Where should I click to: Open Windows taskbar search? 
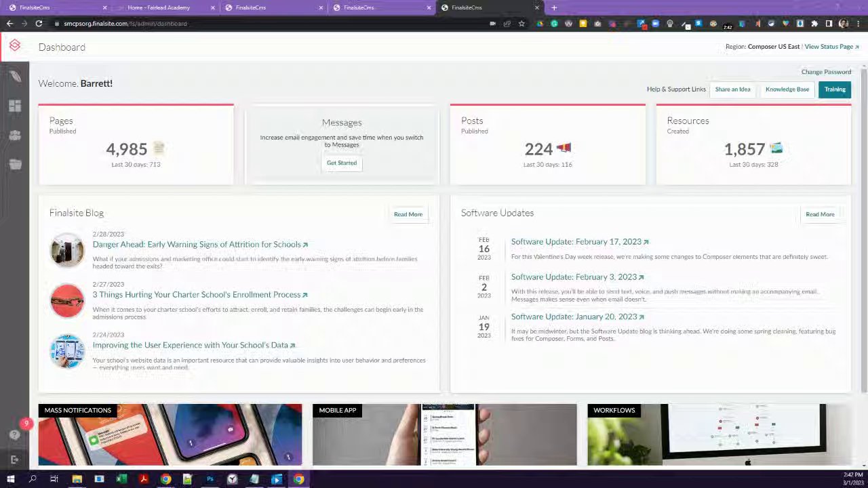coord(33,479)
